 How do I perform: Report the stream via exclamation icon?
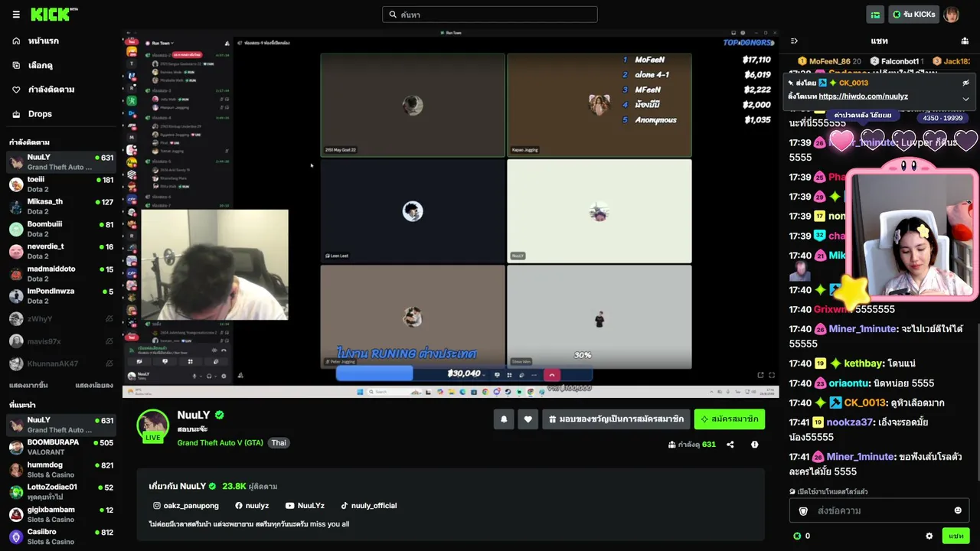pyautogui.click(x=755, y=445)
